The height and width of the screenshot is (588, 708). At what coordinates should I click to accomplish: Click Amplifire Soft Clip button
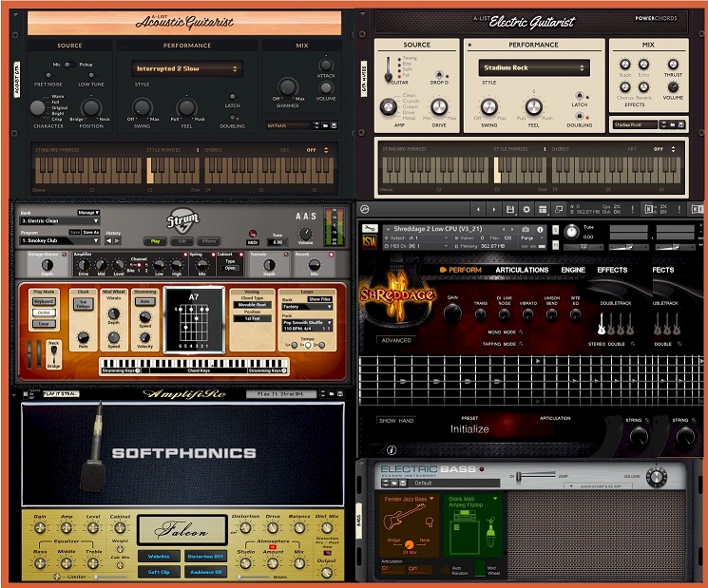click(x=159, y=572)
